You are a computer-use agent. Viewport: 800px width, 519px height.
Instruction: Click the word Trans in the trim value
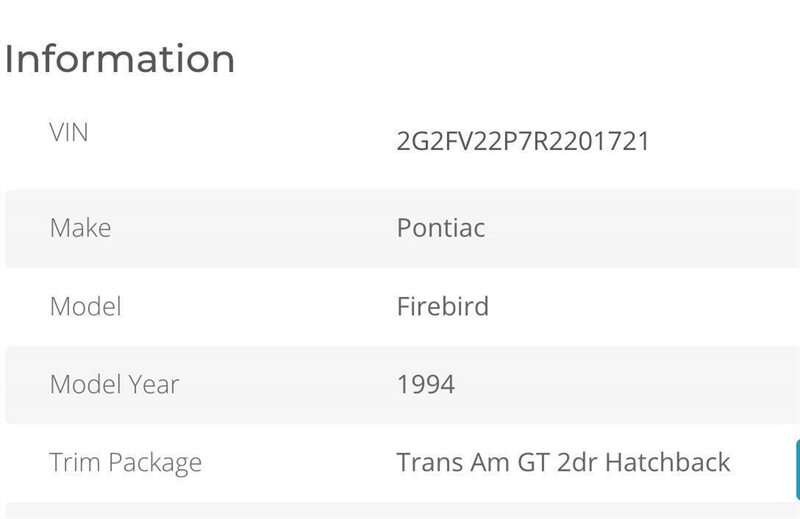426,463
